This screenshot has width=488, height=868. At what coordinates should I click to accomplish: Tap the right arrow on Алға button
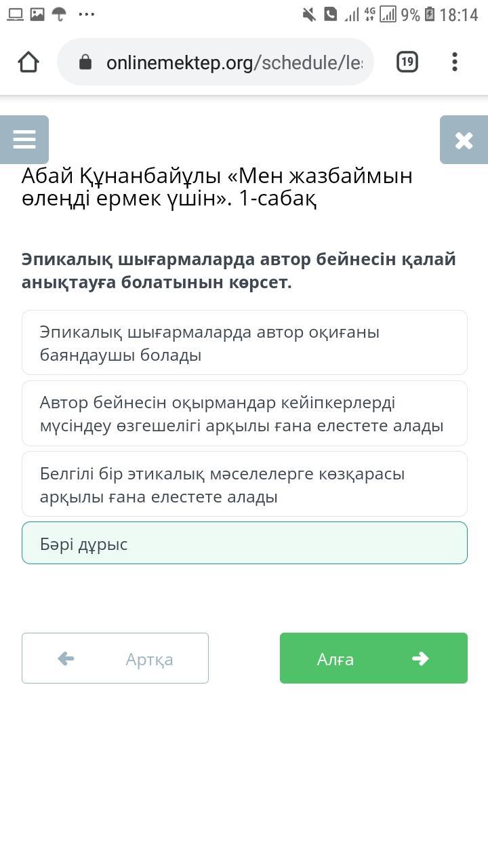coord(420,658)
